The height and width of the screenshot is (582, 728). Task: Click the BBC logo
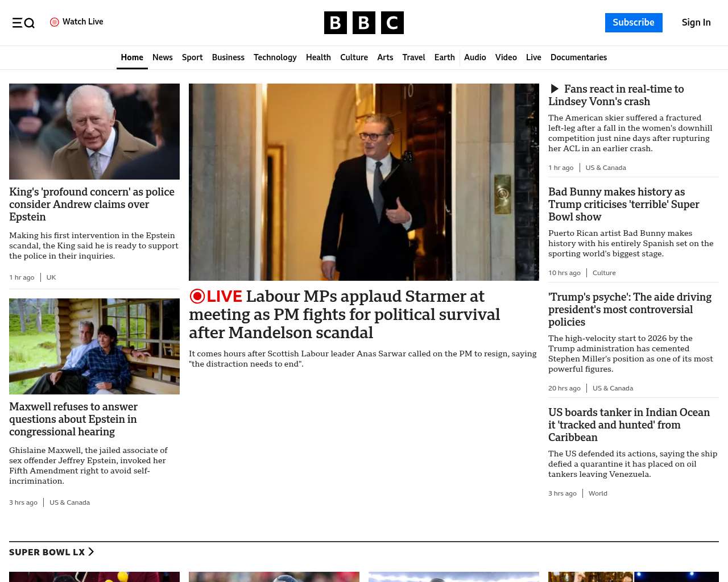click(x=364, y=23)
